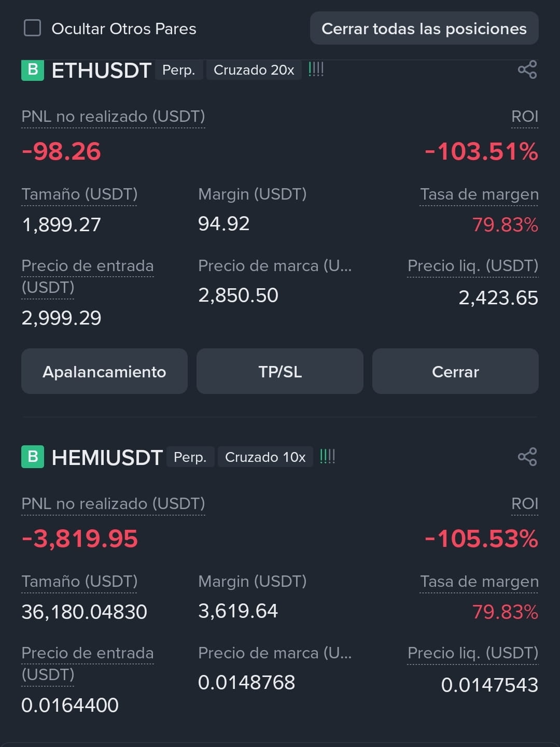View Precio liq. info for HEMIUSDT
560x747 pixels.
pyautogui.click(x=473, y=653)
